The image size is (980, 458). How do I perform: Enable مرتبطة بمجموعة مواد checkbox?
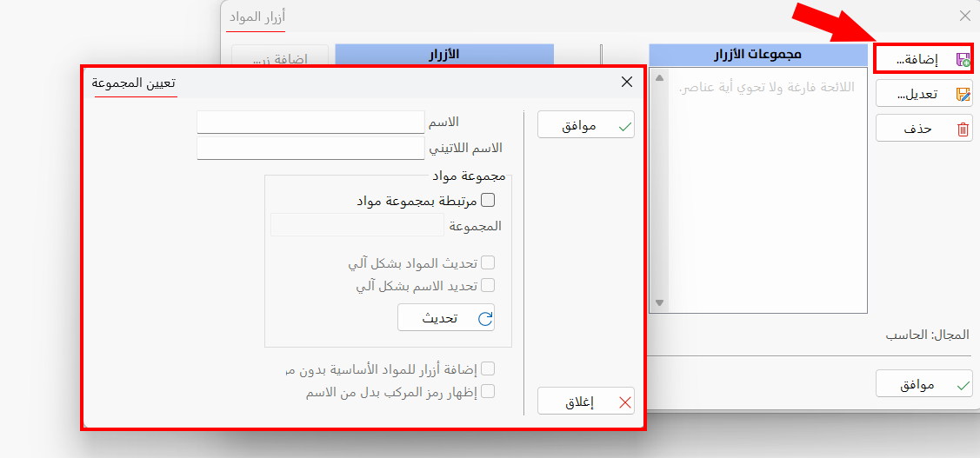pos(488,200)
